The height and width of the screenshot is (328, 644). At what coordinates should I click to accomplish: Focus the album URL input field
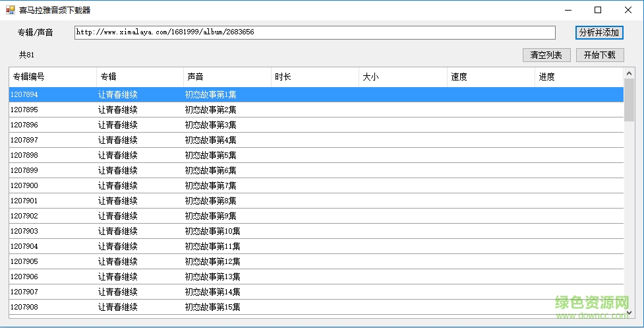(315, 32)
